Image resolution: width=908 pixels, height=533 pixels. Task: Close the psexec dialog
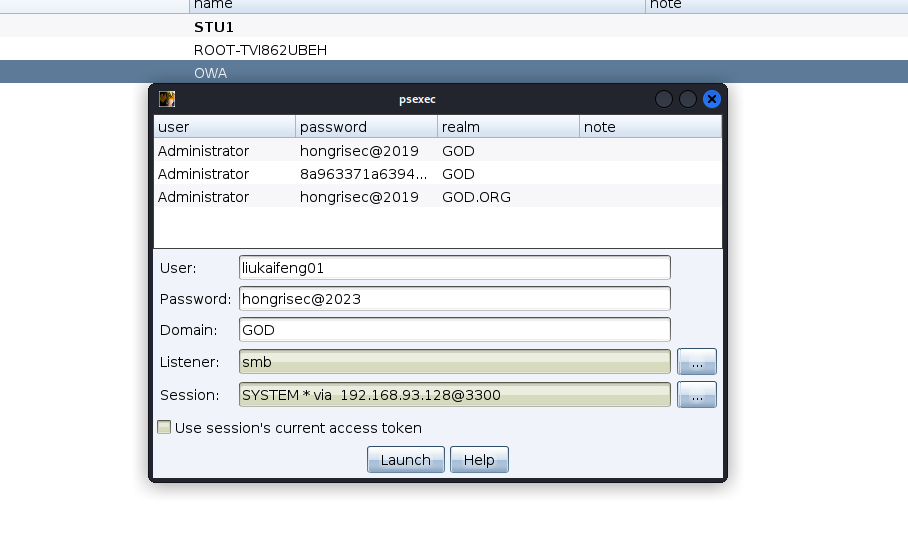712,99
